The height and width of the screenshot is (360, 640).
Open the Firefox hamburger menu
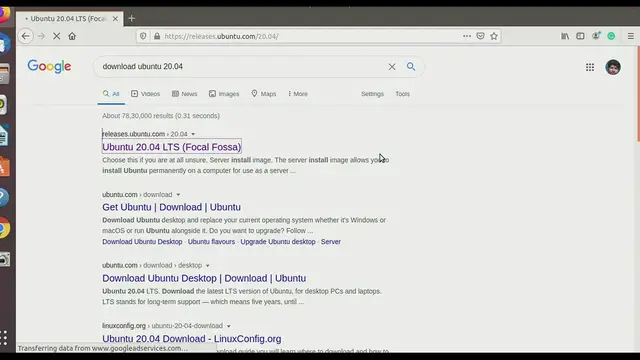pyautogui.click(x=631, y=36)
